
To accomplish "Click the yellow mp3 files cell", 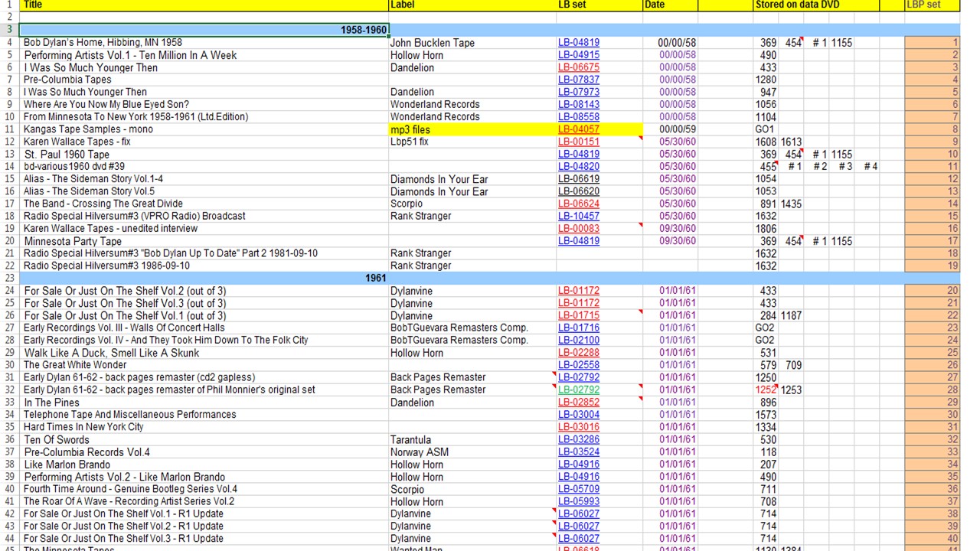I will click(472, 129).
